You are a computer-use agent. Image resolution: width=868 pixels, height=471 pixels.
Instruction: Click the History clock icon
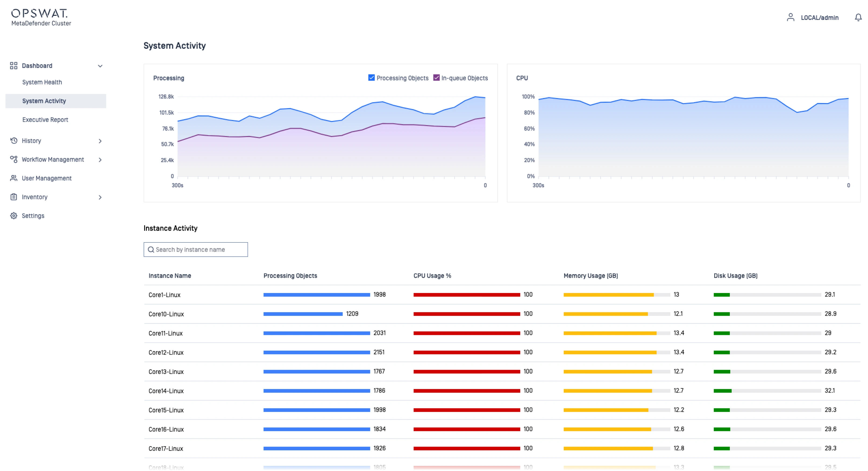coord(13,141)
